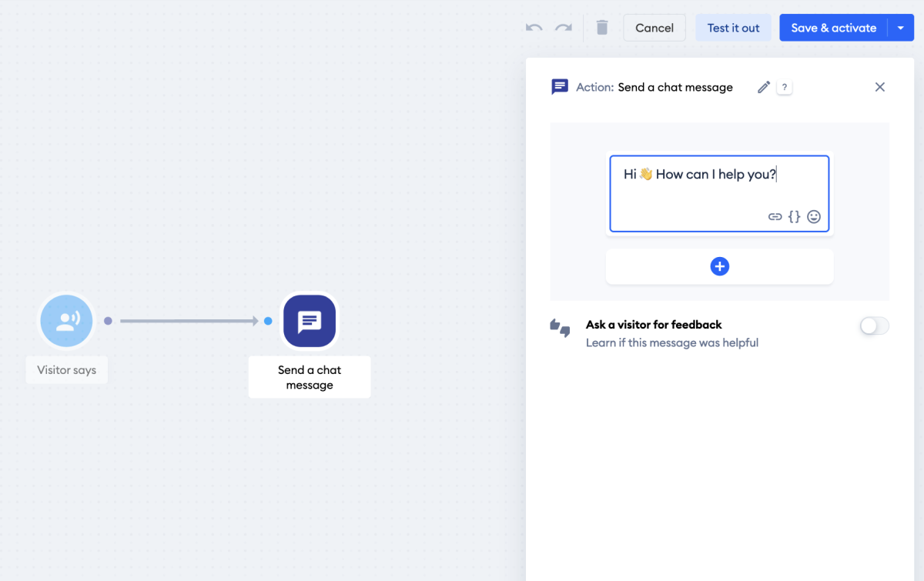Image resolution: width=924 pixels, height=581 pixels.
Task: Enable Ask a visitor for feedback
Action: [x=874, y=326]
